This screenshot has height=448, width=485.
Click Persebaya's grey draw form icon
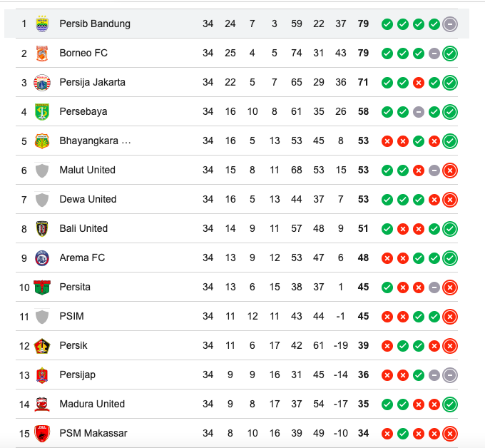(419, 112)
